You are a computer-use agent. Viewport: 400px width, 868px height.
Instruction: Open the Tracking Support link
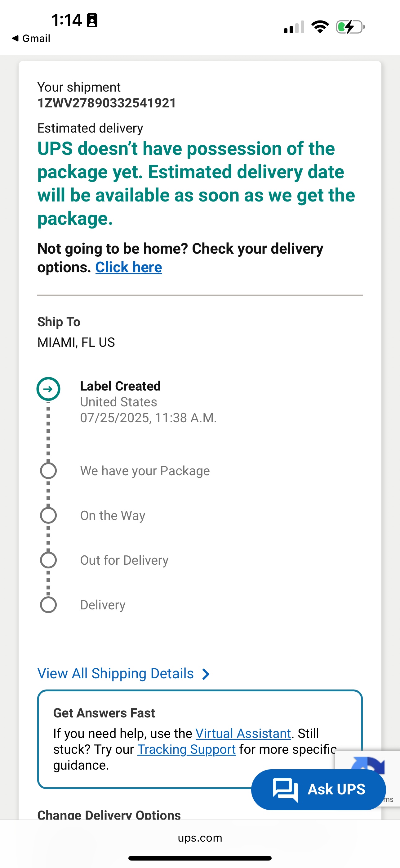click(187, 749)
